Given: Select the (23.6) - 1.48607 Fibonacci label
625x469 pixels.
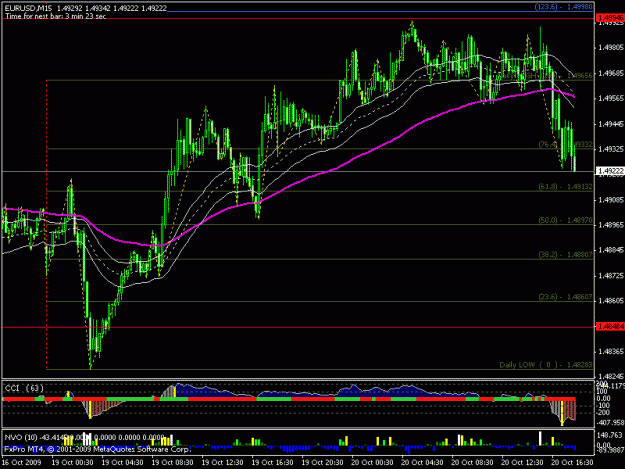Looking at the screenshot, I should click(x=565, y=297).
